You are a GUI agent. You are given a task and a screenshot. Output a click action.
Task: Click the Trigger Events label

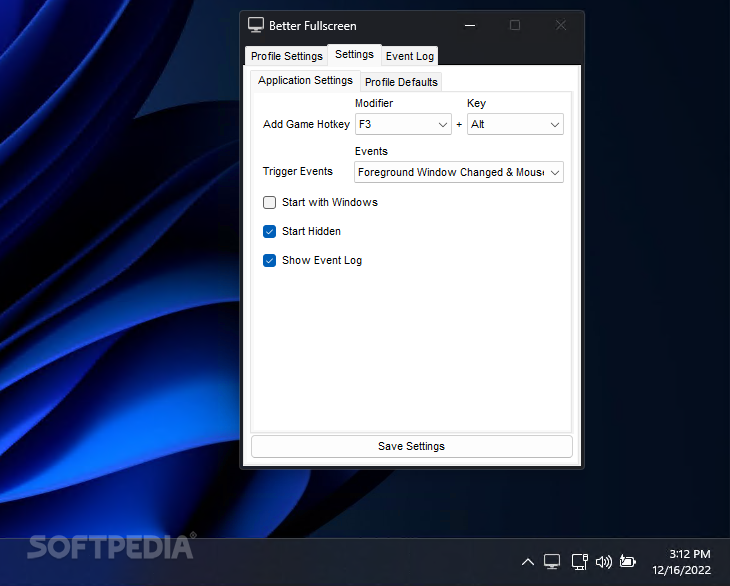(298, 171)
